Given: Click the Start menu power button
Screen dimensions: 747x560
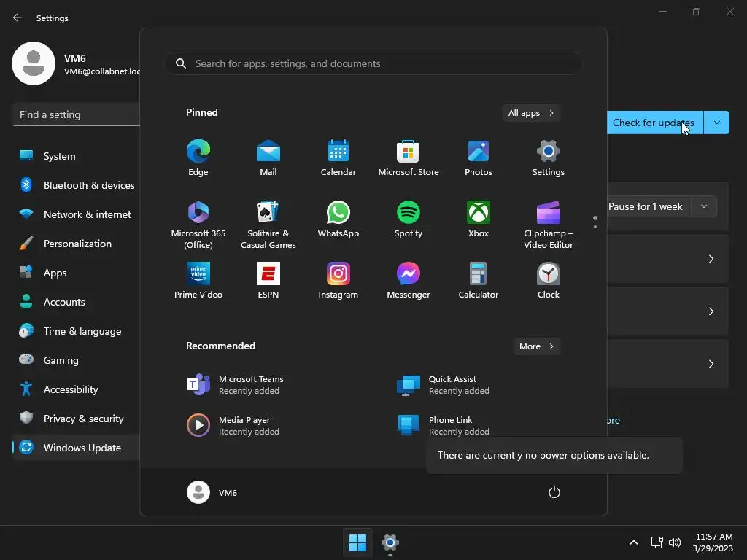Looking at the screenshot, I should [x=554, y=492].
